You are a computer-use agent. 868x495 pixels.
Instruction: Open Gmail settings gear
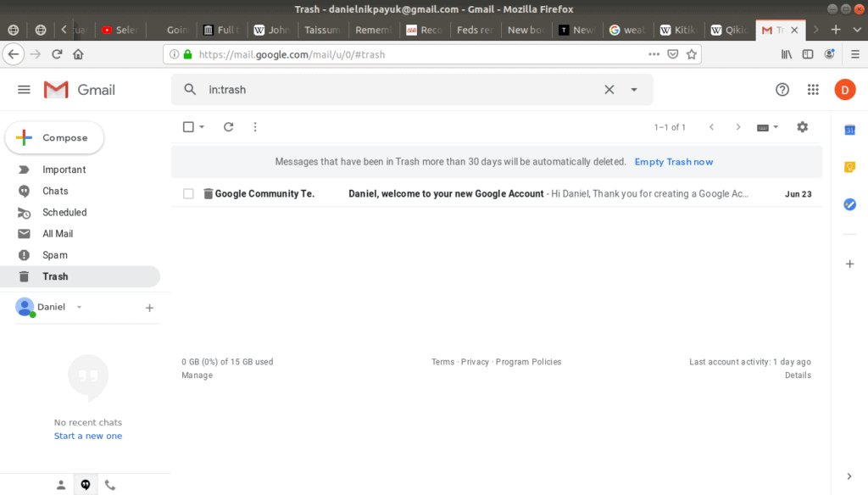tap(802, 127)
